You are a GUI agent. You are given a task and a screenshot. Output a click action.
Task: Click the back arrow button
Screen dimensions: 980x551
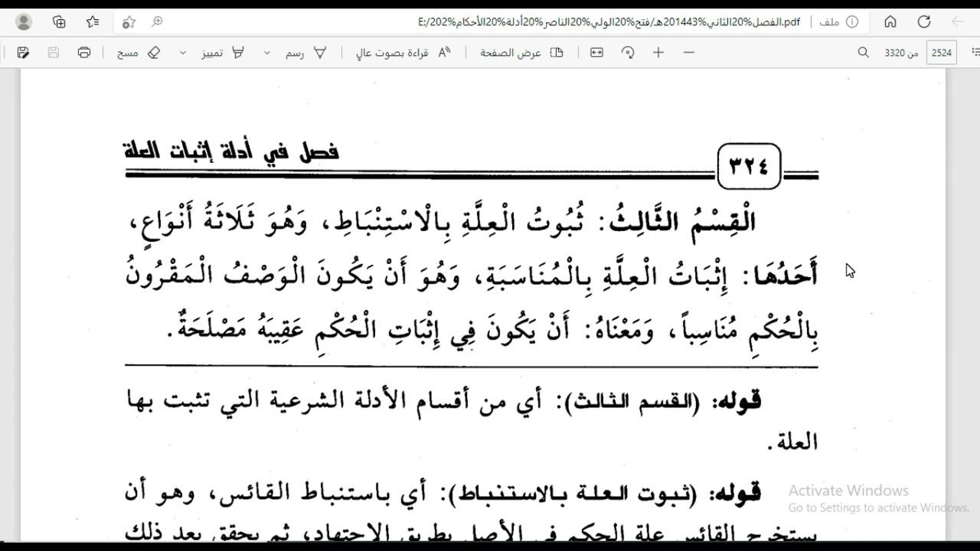(959, 22)
